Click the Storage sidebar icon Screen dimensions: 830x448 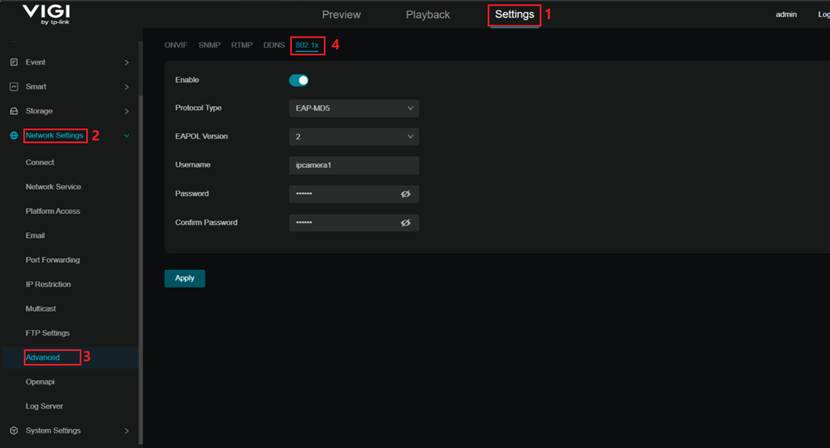(14, 111)
